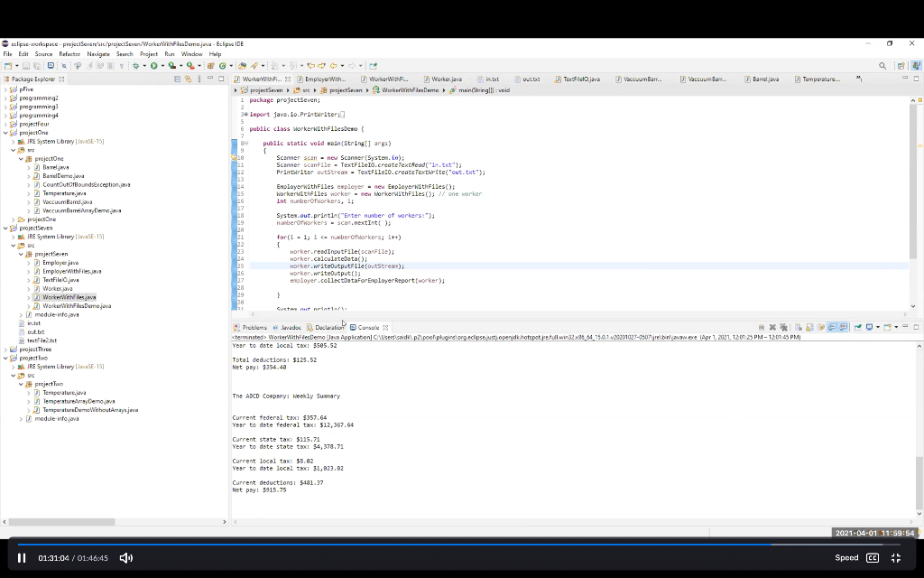
Task: Click Remove All Terminated Launches double-X
Action: (784, 327)
